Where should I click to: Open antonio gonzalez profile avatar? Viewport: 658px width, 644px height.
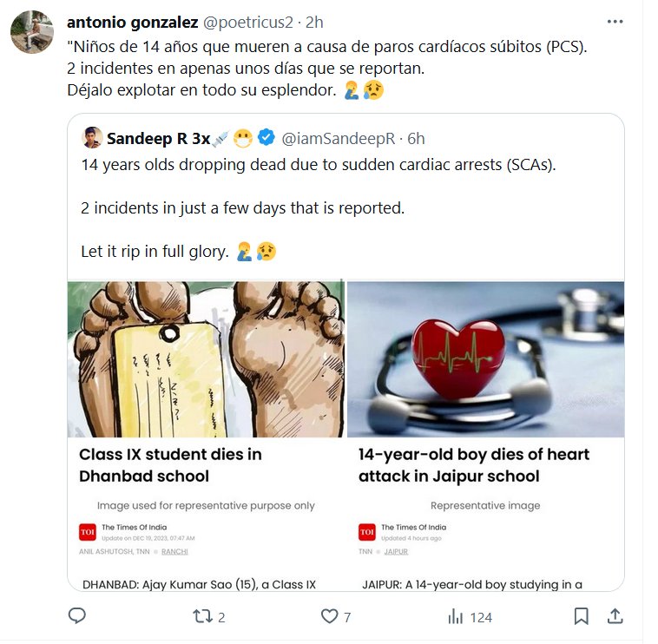[29, 32]
